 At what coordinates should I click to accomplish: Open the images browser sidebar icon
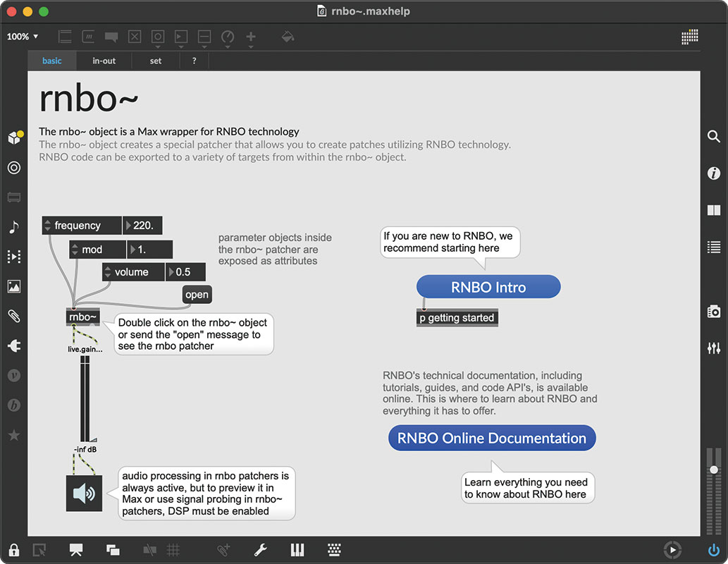pyautogui.click(x=14, y=286)
